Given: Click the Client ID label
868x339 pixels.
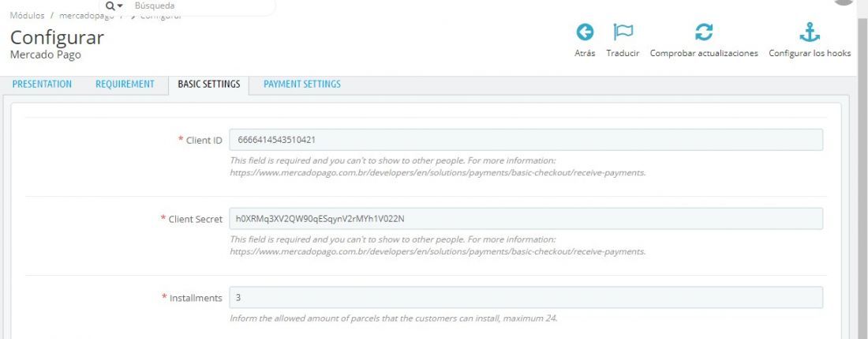Looking at the screenshot, I should click(204, 140).
